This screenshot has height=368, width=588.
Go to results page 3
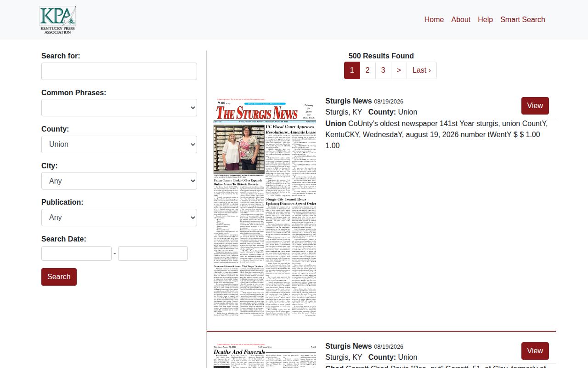coord(383,70)
